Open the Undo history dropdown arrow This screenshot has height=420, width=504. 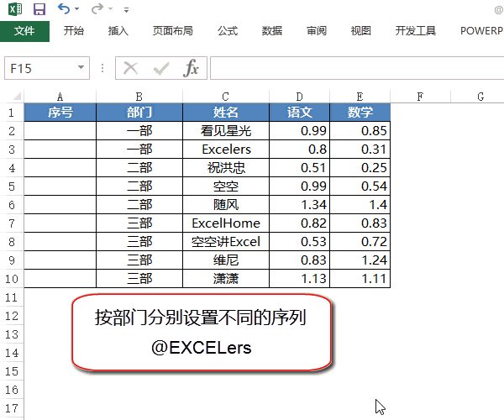pos(77,10)
